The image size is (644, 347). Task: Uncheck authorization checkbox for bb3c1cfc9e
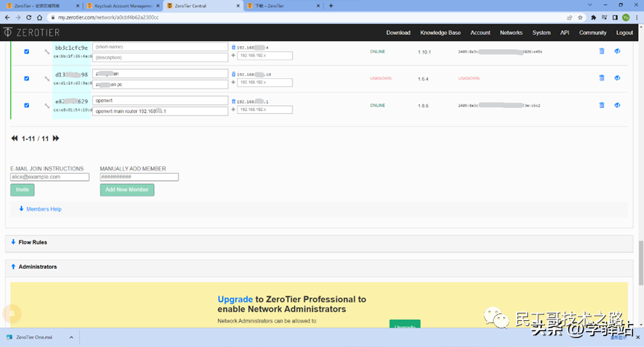(x=27, y=51)
